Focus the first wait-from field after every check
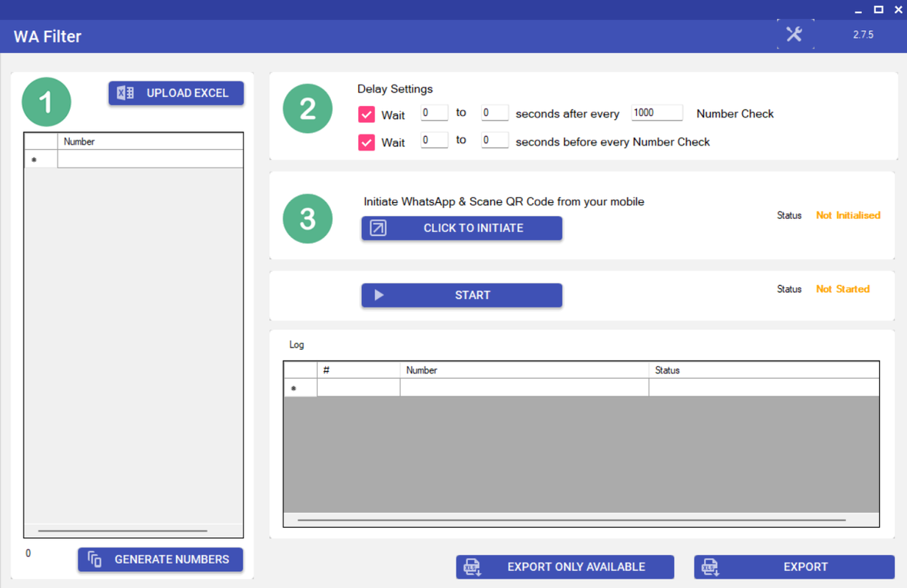The width and height of the screenshot is (907, 588). point(434,112)
